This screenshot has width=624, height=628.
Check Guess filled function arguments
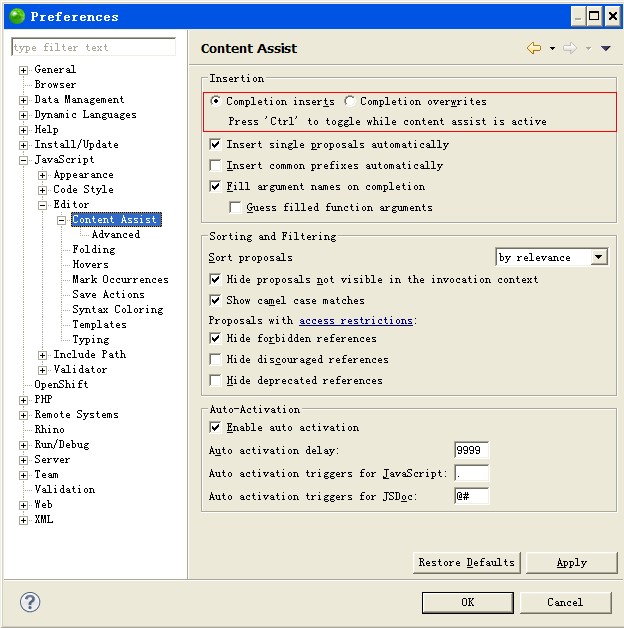pyautogui.click(x=235, y=208)
